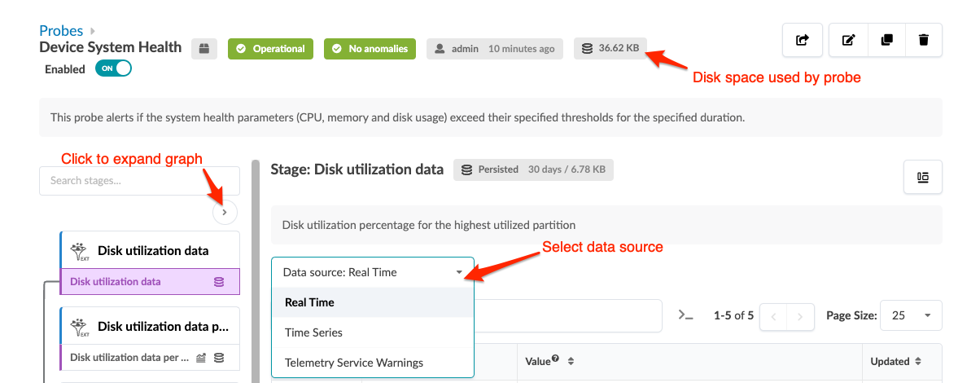Click the briefcase icon next to probe title
The image size is (980, 383).
click(204, 49)
